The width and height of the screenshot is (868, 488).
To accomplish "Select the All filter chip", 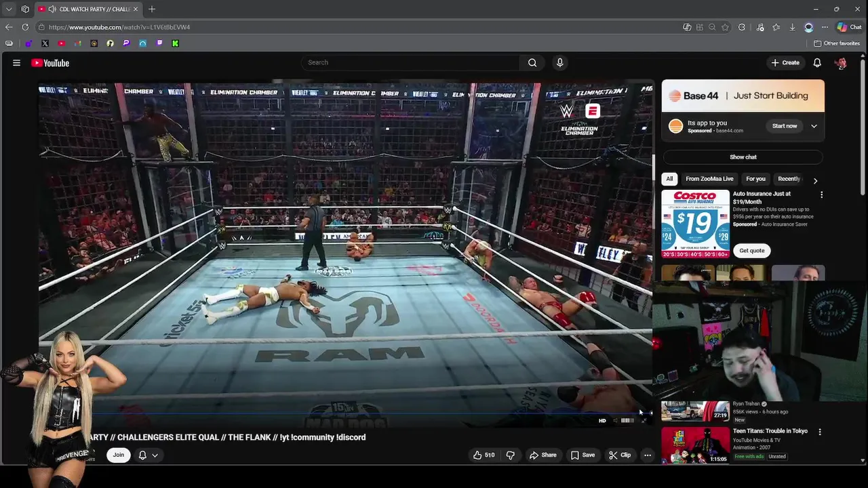I will pos(669,179).
